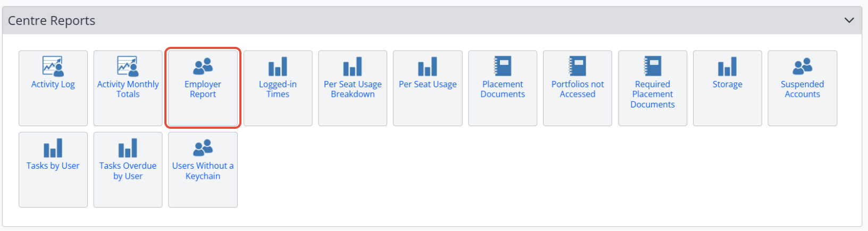
Task: Open the Storage bar chart icon
Action: coord(727,67)
